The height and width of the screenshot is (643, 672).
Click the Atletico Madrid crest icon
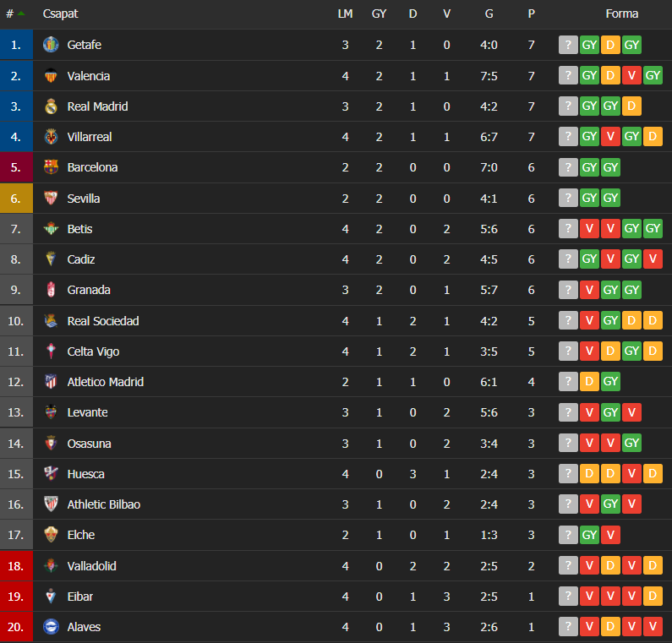[51, 382]
